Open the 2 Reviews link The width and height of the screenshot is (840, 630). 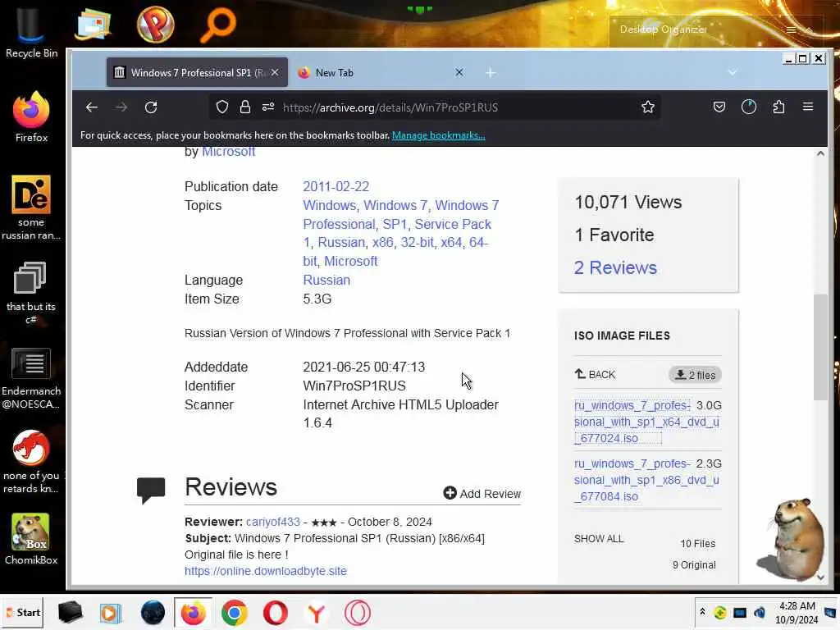coord(615,267)
